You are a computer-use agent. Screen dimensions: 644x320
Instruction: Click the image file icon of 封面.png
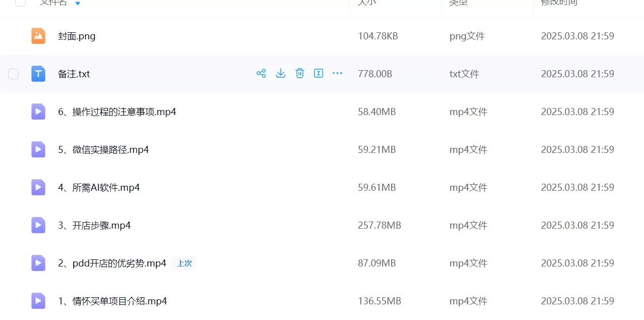[x=38, y=36]
